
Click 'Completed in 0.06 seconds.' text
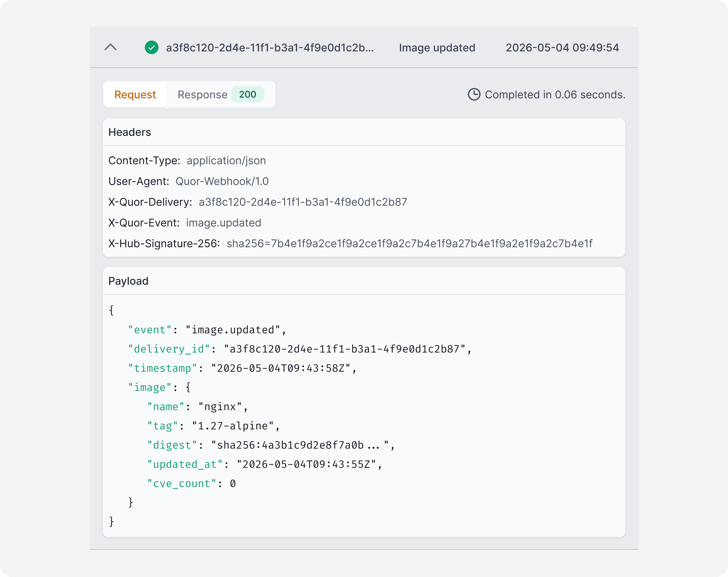(x=555, y=95)
